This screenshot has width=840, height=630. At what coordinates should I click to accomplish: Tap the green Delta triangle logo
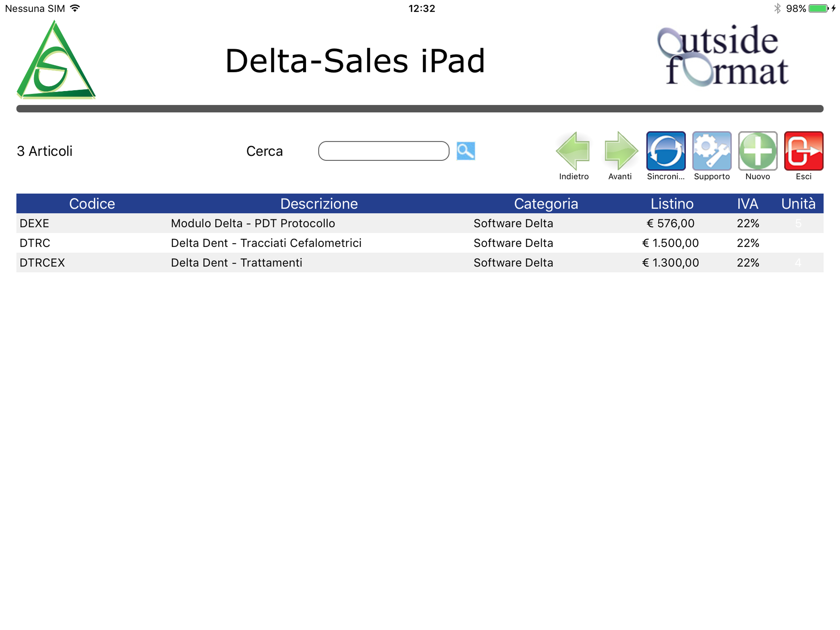(x=56, y=61)
